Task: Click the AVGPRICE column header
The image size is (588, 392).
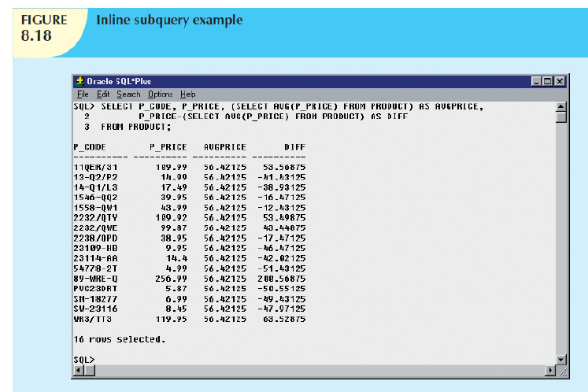Action: [225, 147]
